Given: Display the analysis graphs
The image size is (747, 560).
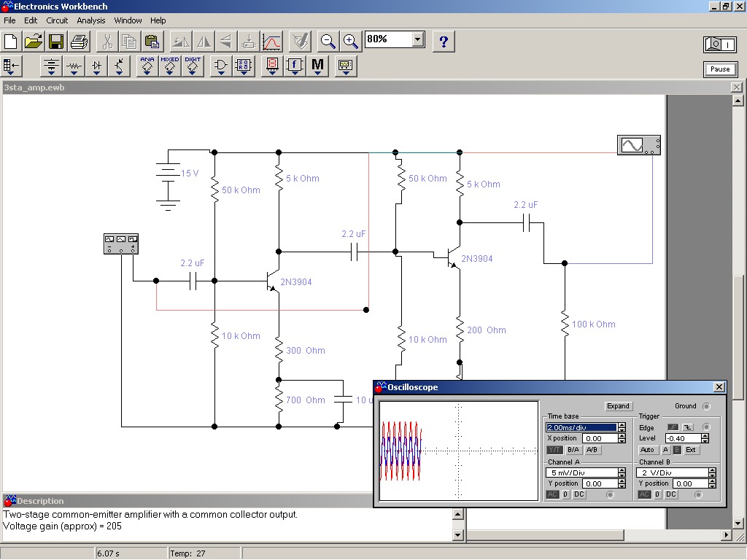Looking at the screenshot, I should coord(271,42).
